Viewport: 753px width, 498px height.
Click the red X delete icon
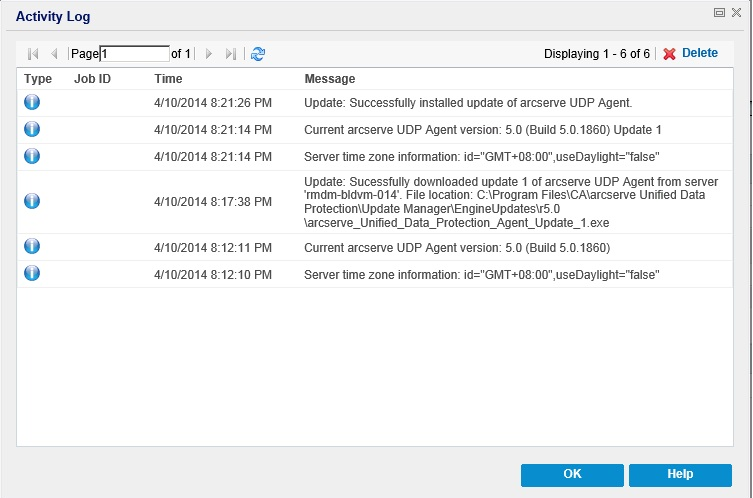coord(670,54)
